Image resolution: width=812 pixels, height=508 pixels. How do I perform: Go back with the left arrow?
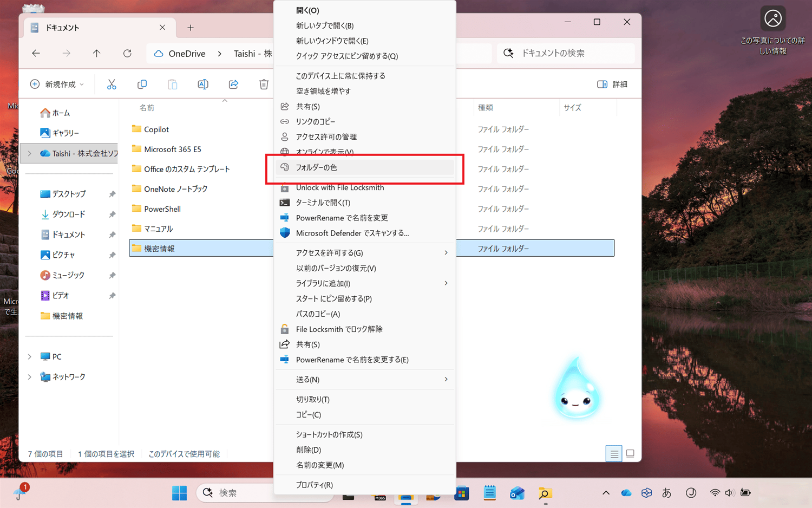coord(36,53)
